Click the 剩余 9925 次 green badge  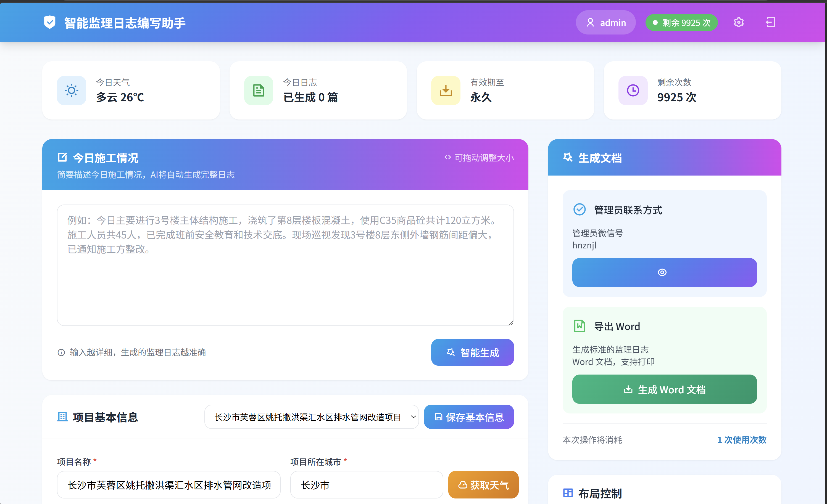tap(682, 22)
